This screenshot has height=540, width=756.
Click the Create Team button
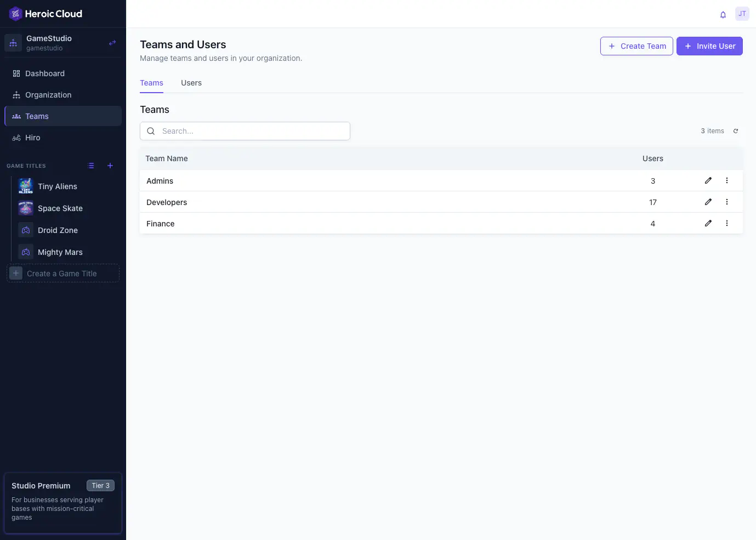tap(636, 46)
